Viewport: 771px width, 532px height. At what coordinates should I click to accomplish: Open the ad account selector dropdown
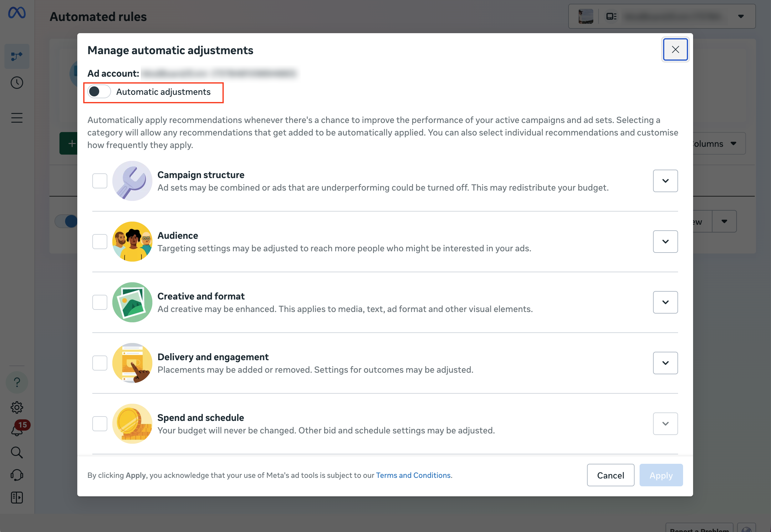click(662, 16)
